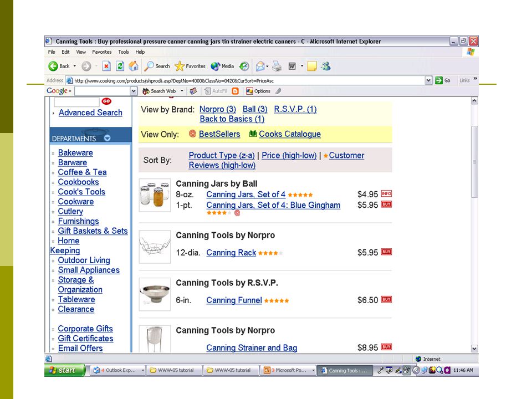Viewport: 532px width, 399px height.
Task: Click page scrollbar down arrow
Action: [474, 349]
